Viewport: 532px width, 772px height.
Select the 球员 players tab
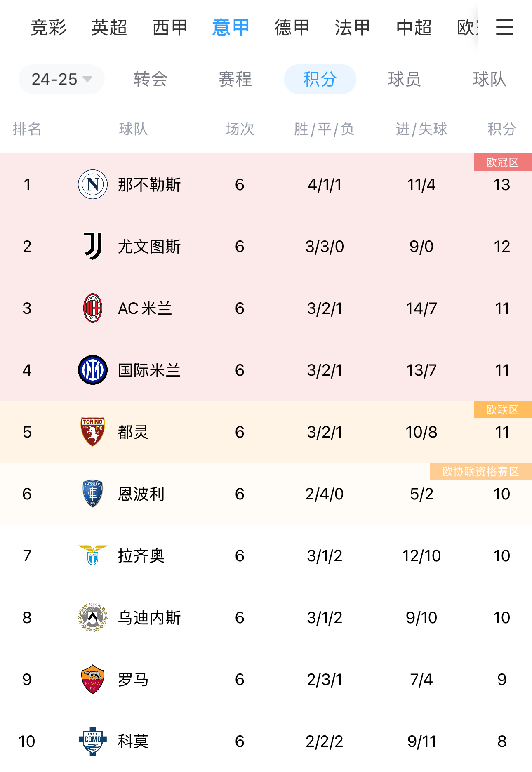(404, 79)
